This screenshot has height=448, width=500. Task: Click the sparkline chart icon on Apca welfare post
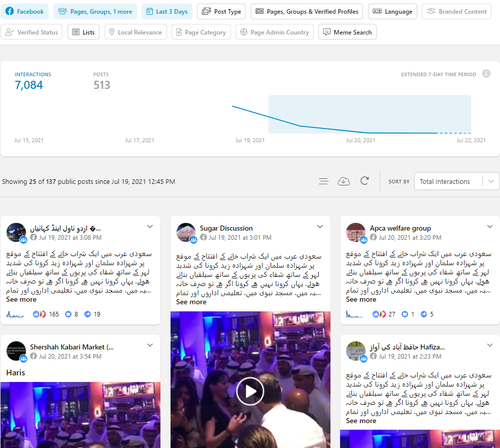coord(354,314)
